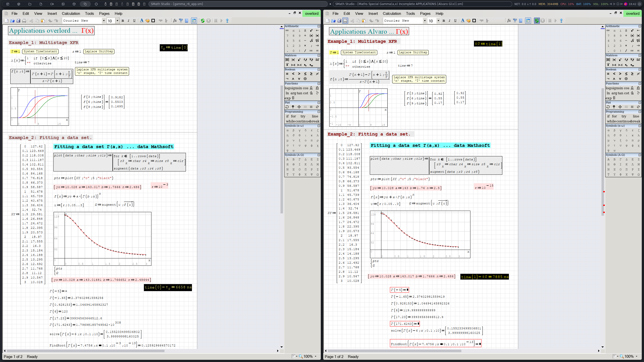Click the border color black square in left toolbar

(x=153, y=21)
